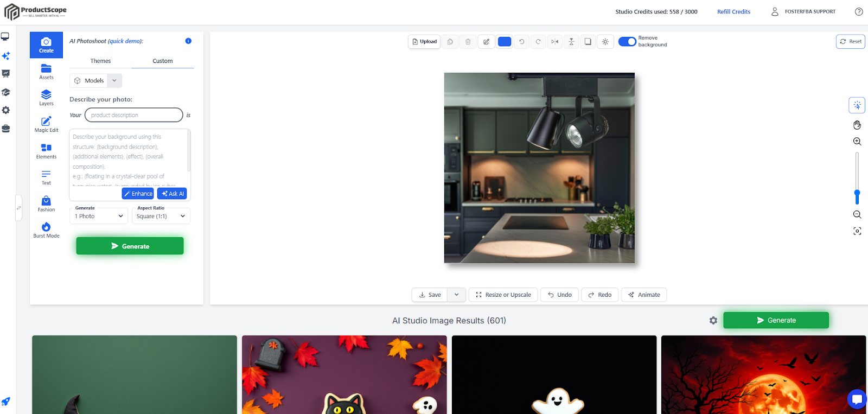Select the pointer sparkle tool on right

point(857,105)
